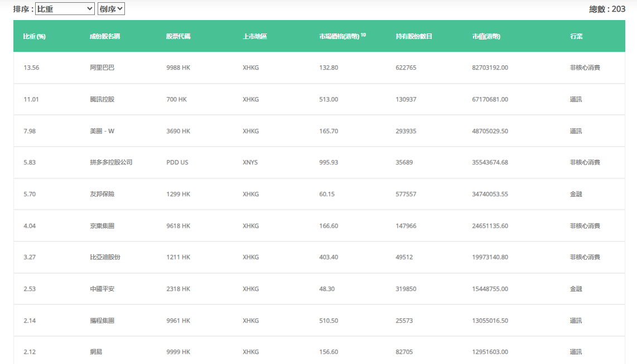Click the 5.83 weighting value
The width and height of the screenshot is (637, 364).
pos(30,162)
